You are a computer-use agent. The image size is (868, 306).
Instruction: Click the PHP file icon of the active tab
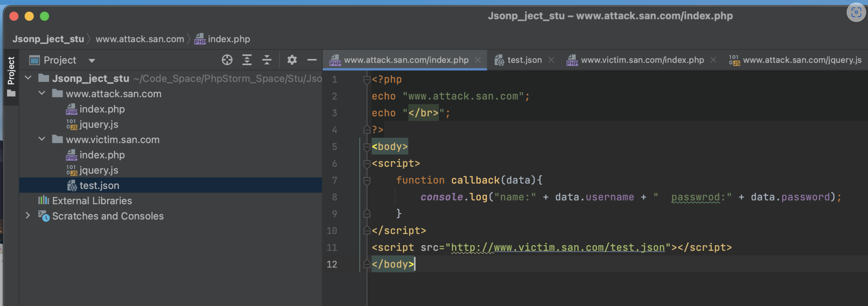click(x=335, y=60)
